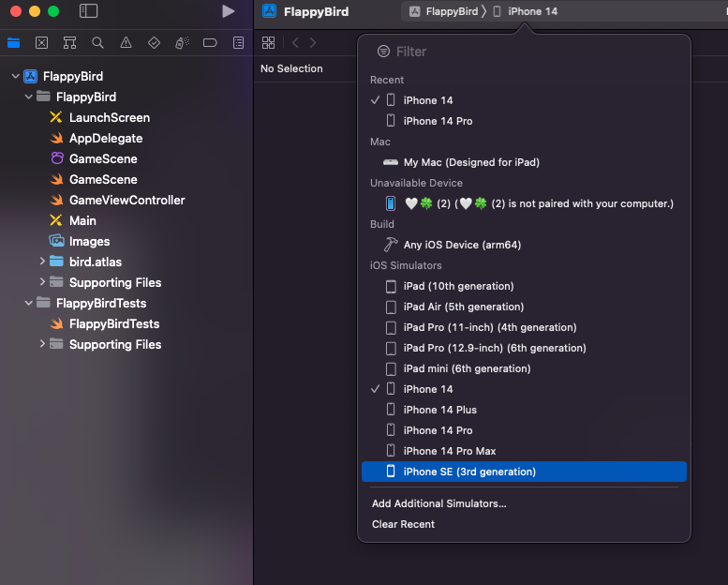Select iPad Pro (11-inch) (4th generation)
The image size is (728, 585).
524,327
